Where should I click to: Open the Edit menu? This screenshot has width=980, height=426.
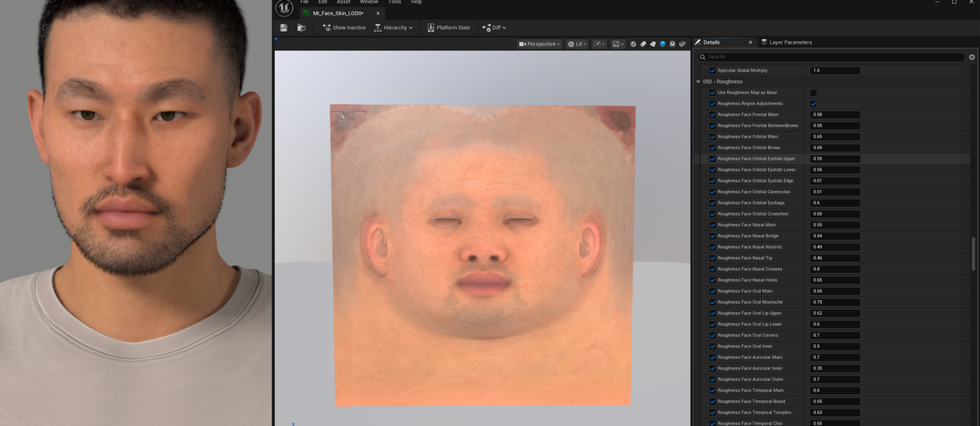pyautogui.click(x=322, y=2)
